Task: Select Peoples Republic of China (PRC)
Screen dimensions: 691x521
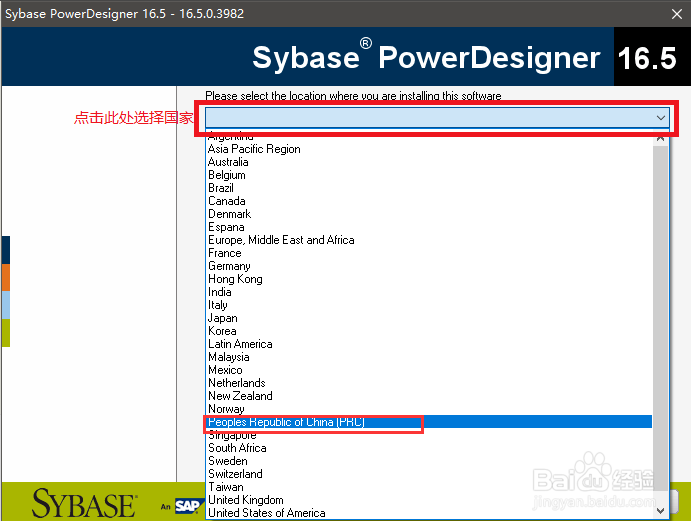Action: coord(430,422)
